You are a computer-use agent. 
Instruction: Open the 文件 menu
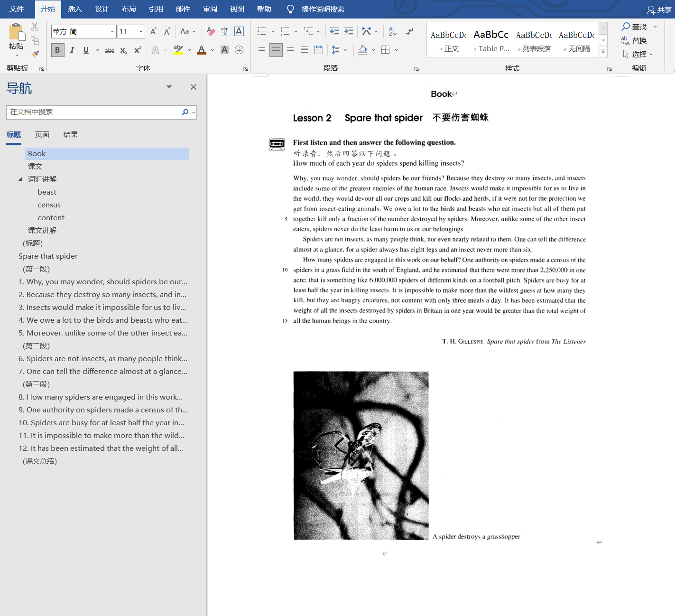(17, 9)
